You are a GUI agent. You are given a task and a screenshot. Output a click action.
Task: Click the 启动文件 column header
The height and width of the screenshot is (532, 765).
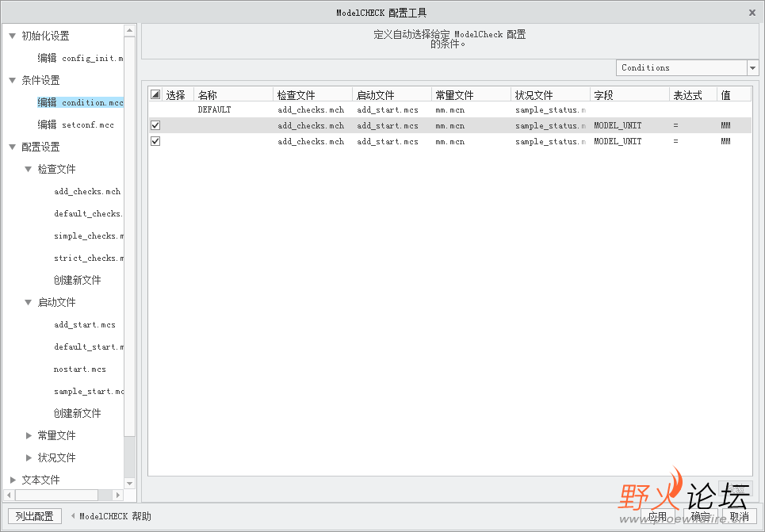pos(392,94)
